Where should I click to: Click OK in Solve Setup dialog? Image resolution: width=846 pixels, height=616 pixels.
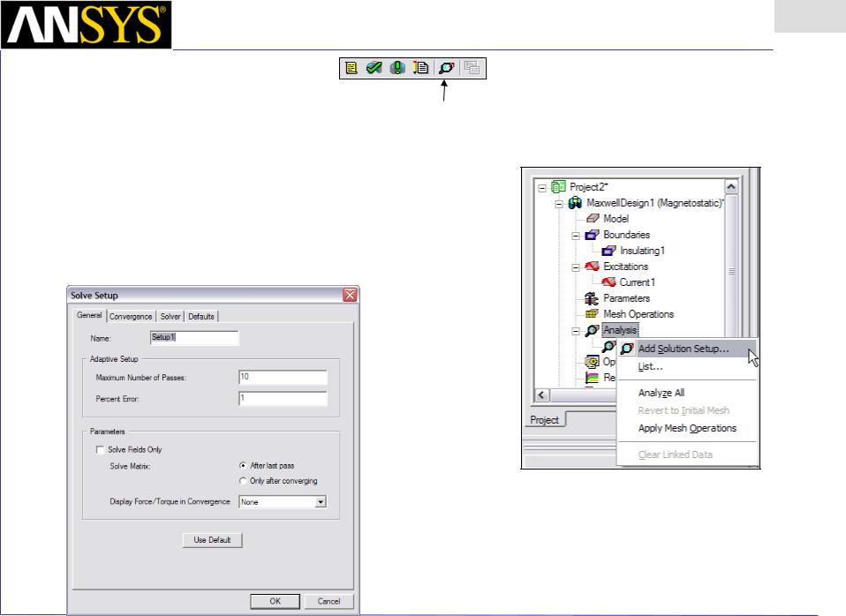click(x=276, y=601)
